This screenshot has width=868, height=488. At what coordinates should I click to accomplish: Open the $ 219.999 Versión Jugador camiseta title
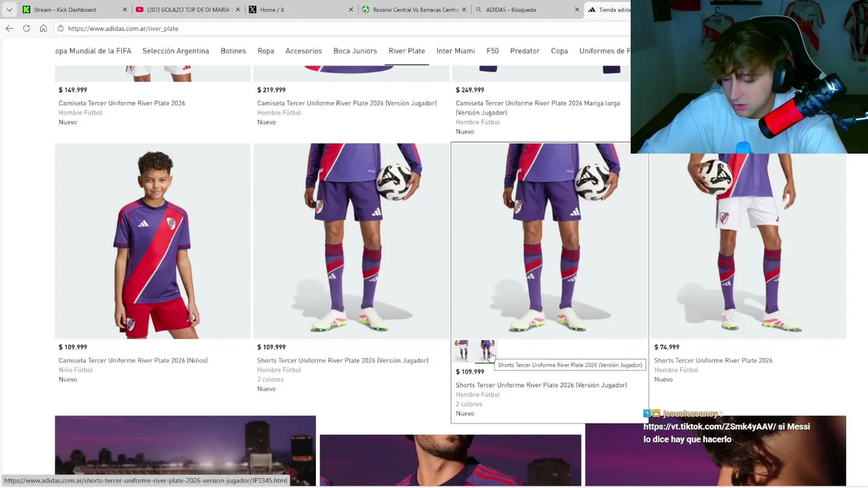pos(347,103)
